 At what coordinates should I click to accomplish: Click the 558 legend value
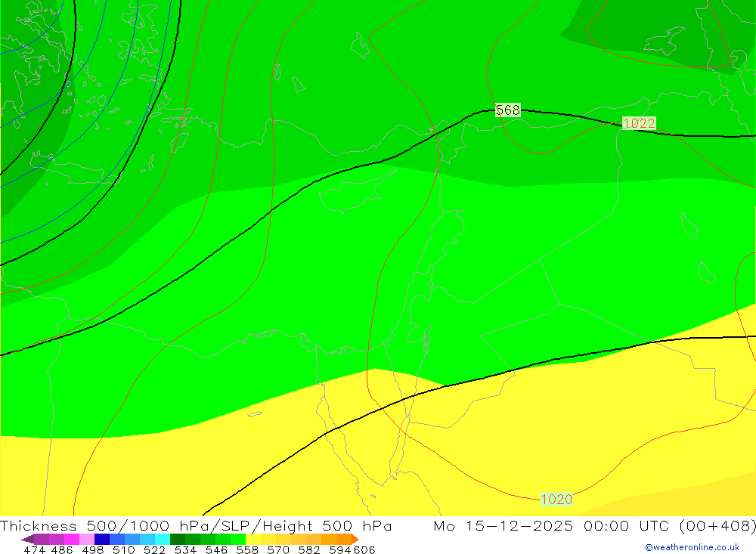(247, 550)
